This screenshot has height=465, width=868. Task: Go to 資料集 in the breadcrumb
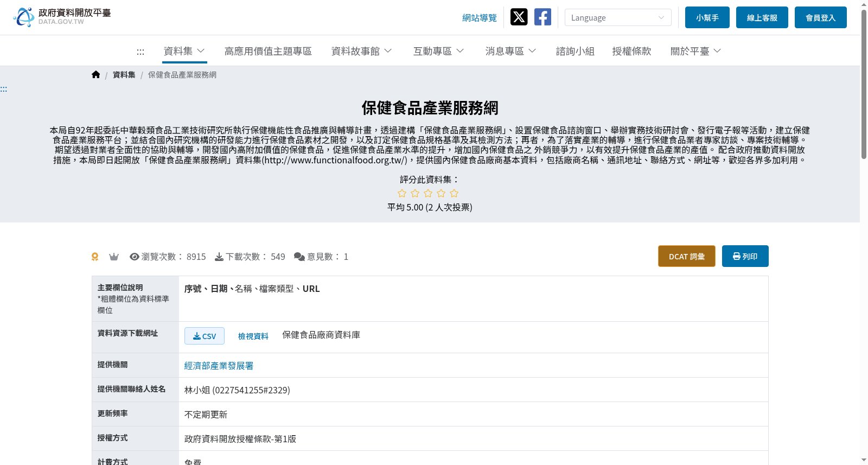124,75
